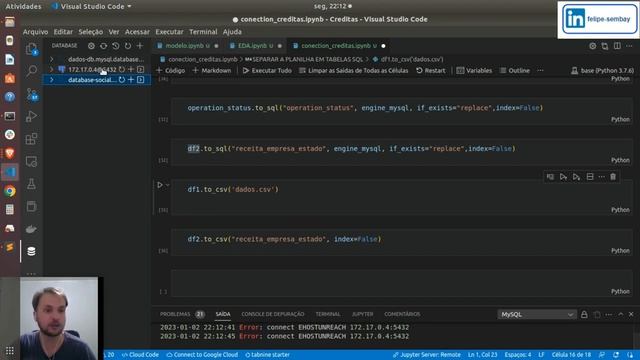
Task: Open the notebook Outline
Action: click(515, 70)
